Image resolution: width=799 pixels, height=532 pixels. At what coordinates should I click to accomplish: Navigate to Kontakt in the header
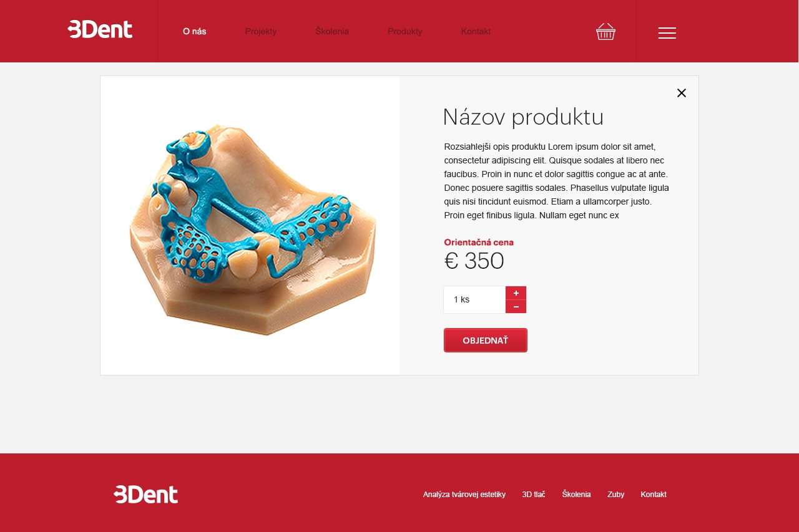tap(476, 31)
